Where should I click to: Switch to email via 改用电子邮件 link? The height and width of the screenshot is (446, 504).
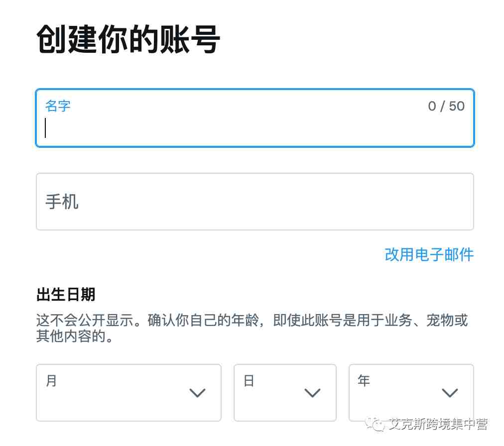click(x=429, y=254)
